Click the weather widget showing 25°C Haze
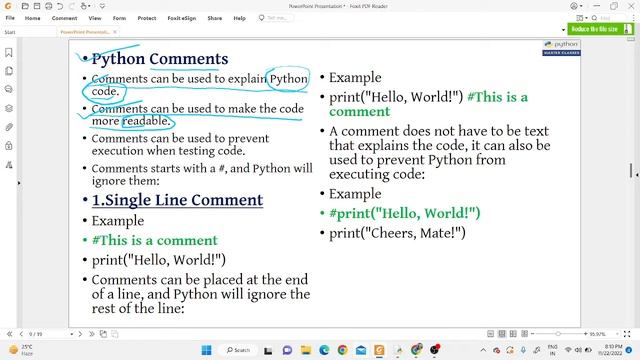Viewport: 640px width, 360px height. pos(21,350)
